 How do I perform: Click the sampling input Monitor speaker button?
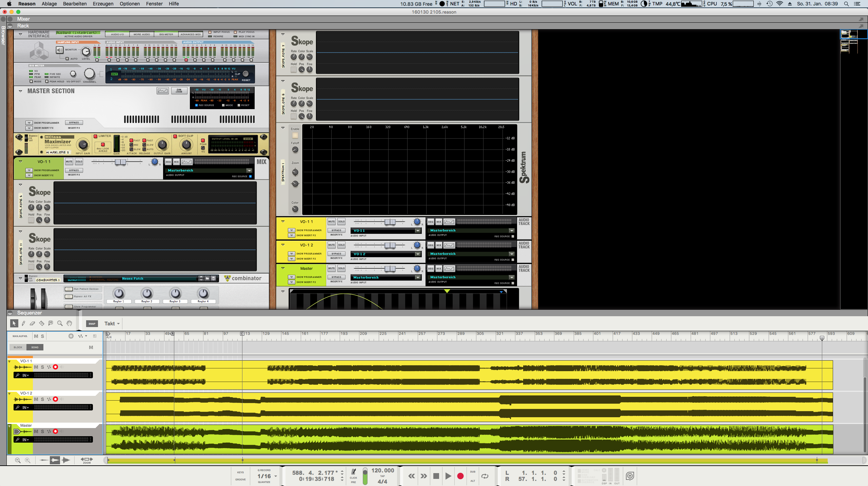pyautogui.click(x=60, y=50)
